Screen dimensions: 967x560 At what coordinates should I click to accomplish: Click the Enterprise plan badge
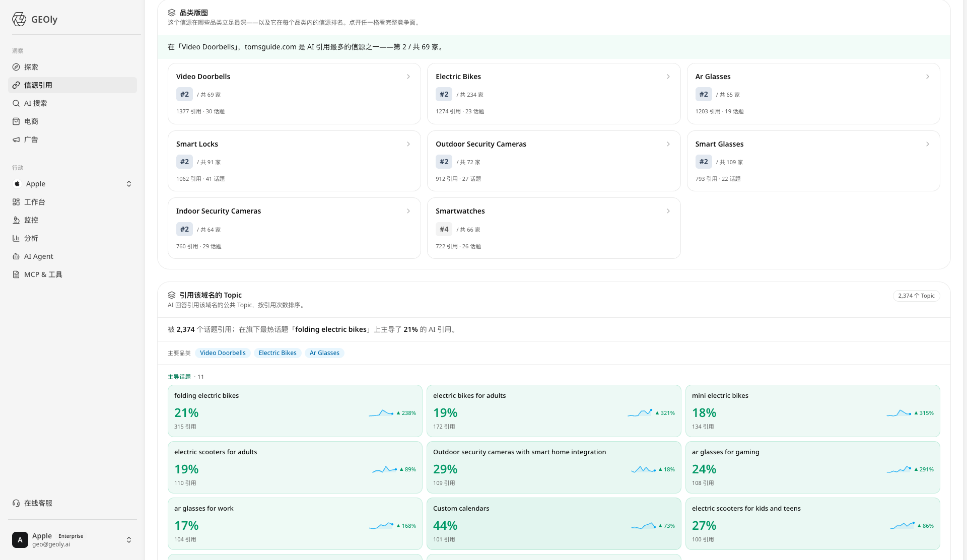tap(71, 536)
